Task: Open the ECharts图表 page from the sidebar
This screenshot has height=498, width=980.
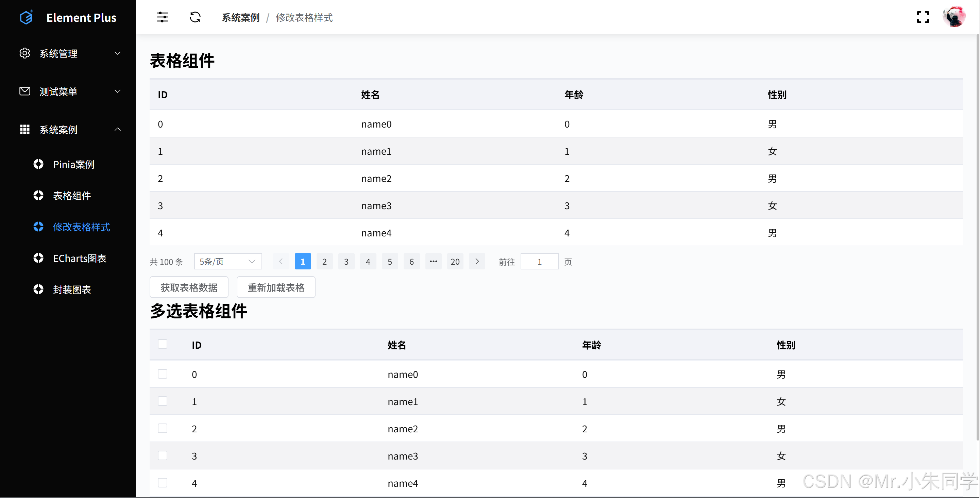Action: [x=80, y=258]
